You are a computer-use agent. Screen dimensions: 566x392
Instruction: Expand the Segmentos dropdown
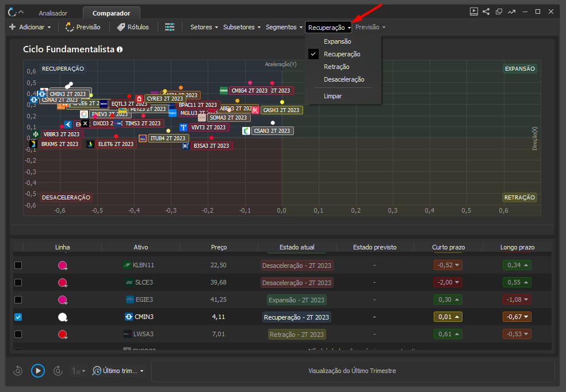point(284,27)
